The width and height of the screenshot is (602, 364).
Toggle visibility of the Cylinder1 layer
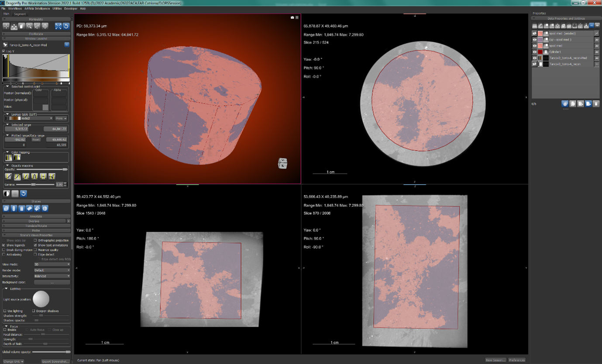(534, 52)
